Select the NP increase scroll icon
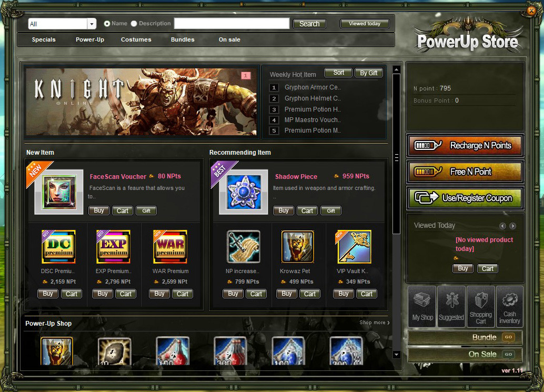 point(243,247)
